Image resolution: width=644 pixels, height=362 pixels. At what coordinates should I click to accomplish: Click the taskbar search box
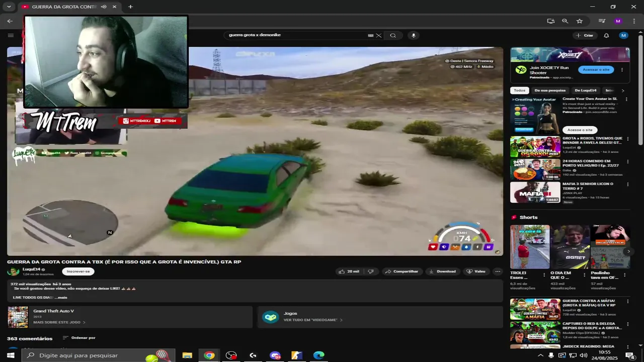pos(98,355)
